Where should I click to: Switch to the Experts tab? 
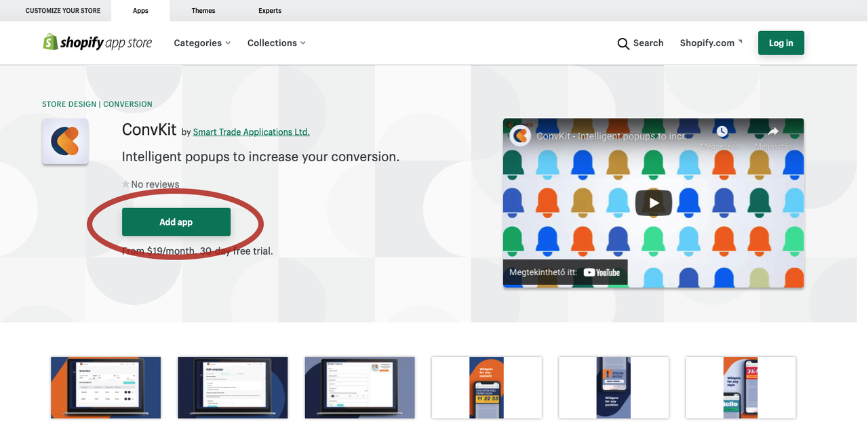[x=270, y=11]
